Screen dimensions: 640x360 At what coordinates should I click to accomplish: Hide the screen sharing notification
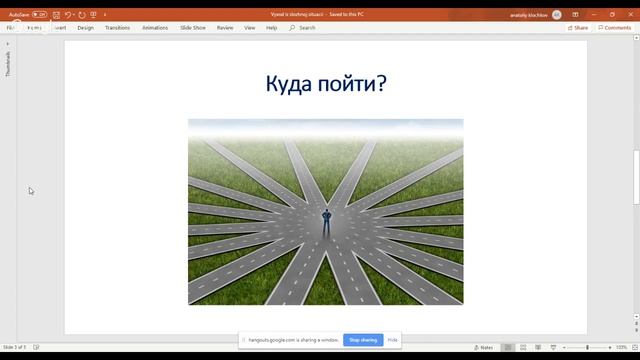[x=392, y=340]
